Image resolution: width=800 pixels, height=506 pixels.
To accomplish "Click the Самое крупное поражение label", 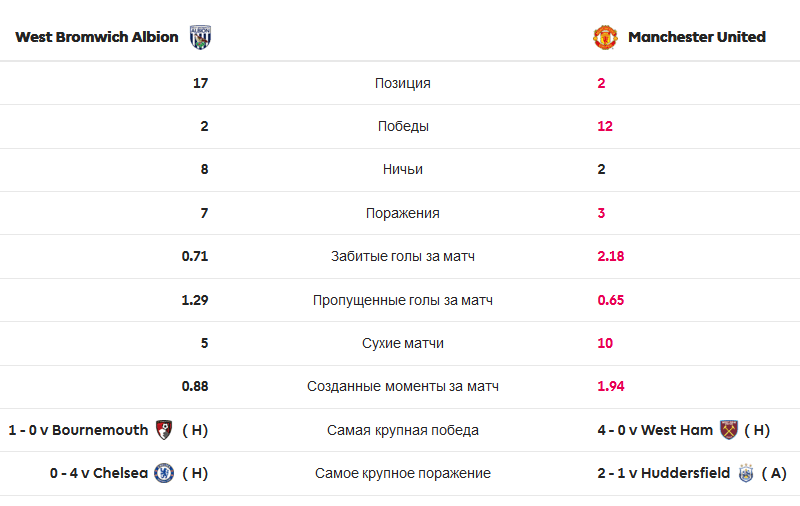I will [403, 473].
